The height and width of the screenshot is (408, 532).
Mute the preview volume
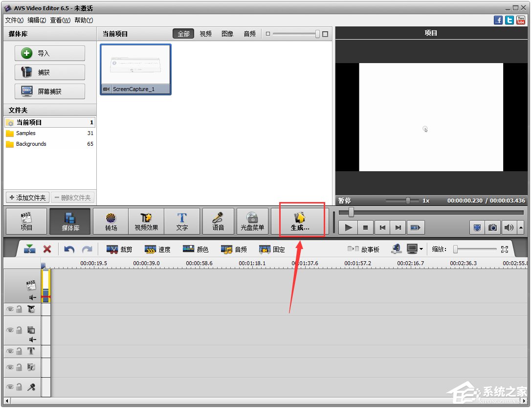(x=509, y=227)
